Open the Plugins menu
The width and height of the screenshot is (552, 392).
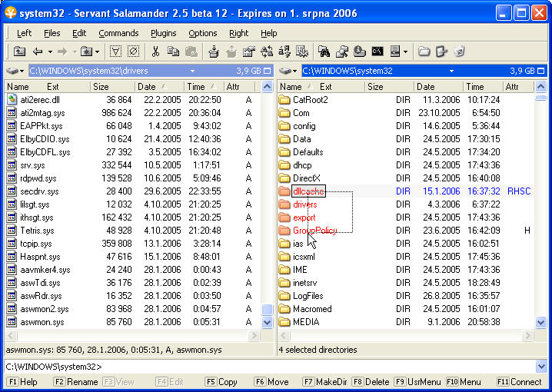163,33
